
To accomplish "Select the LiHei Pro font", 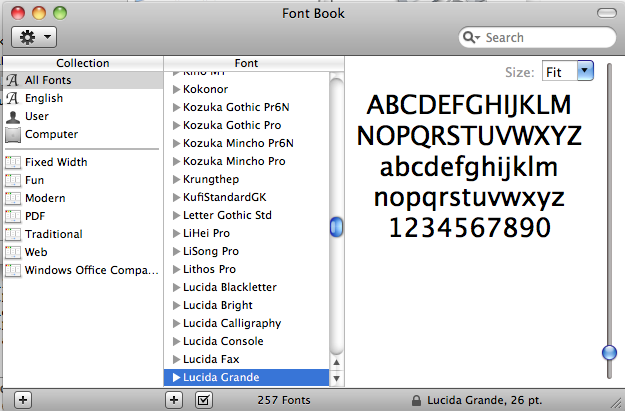I will (x=246, y=233).
